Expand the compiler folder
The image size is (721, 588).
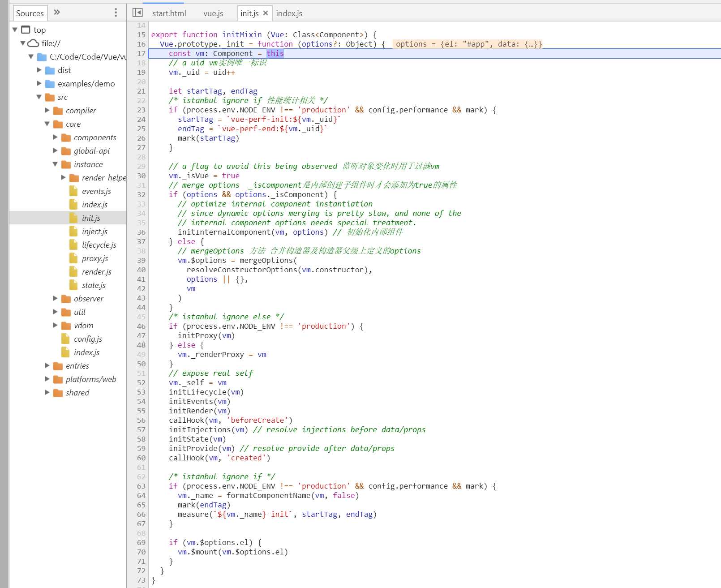pyautogui.click(x=47, y=110)
